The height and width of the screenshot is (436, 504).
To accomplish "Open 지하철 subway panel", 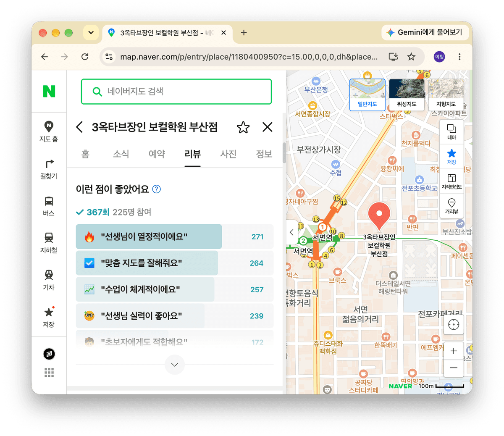I will click(49, 243).
